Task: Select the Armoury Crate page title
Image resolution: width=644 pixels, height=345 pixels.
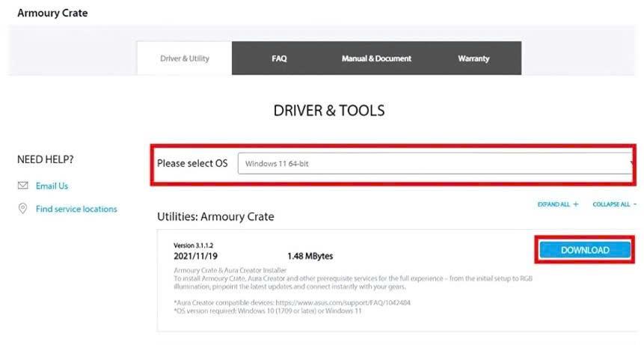Action: [52, 13]
